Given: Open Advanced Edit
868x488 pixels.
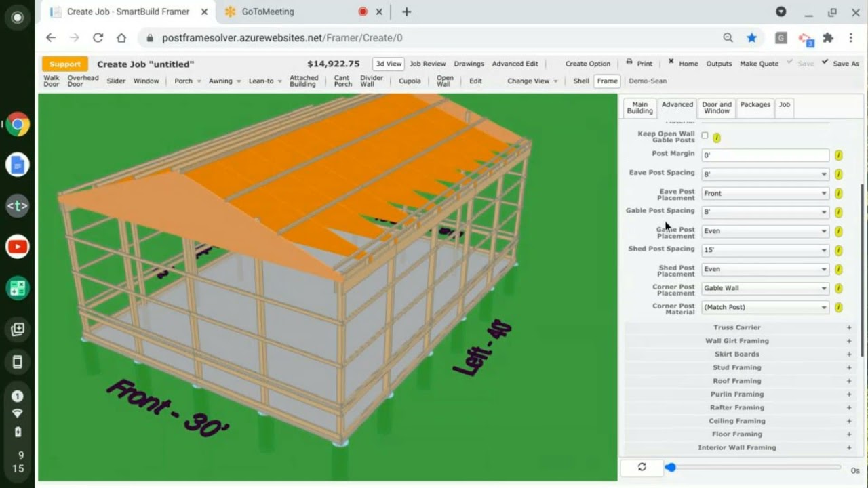Looking at the screenshot, I should click(x=515, y=64).
